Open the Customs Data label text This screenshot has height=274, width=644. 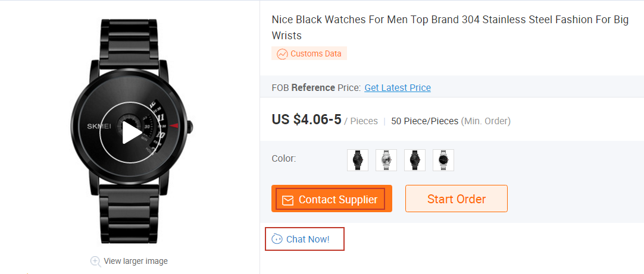pos(316,53)
